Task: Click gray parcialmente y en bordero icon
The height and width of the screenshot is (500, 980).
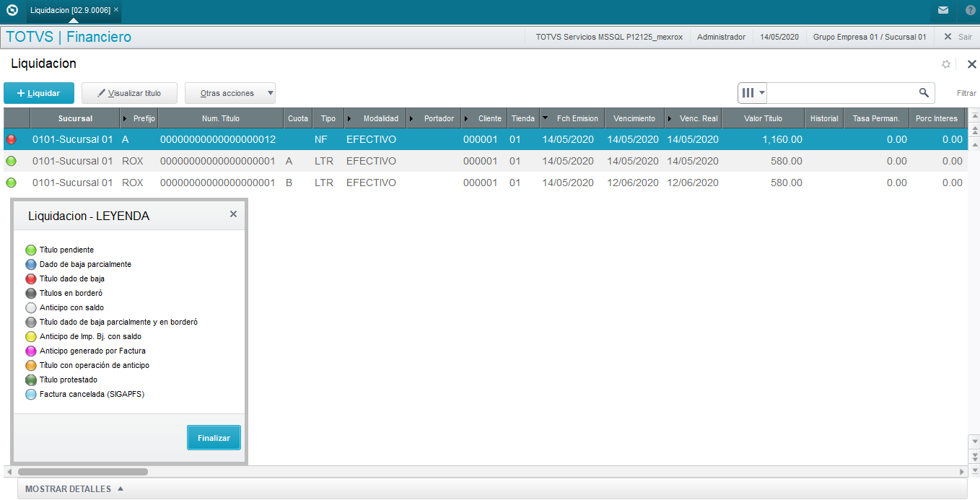Action: (x=31, y=323)
